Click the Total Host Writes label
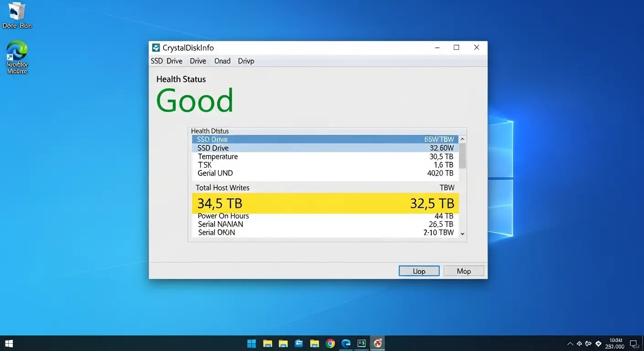The width and height of the screenshot is (644, 351). [222, 187]
